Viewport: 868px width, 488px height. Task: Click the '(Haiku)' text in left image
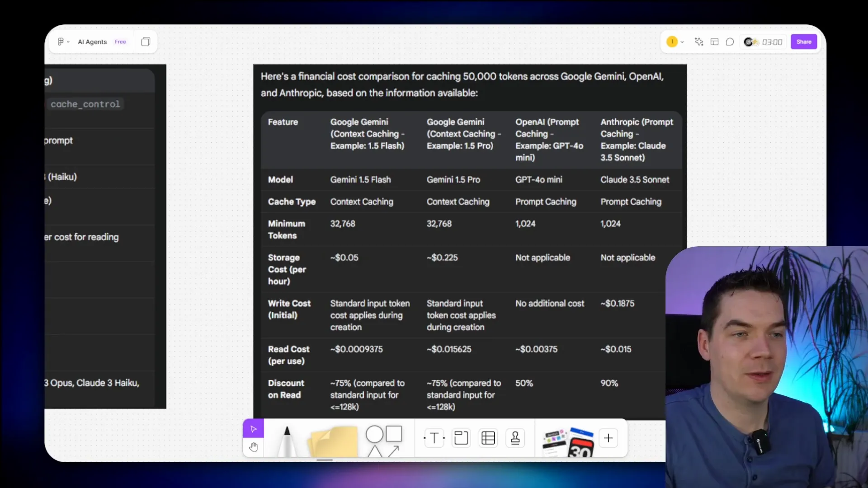coord(62,177)
